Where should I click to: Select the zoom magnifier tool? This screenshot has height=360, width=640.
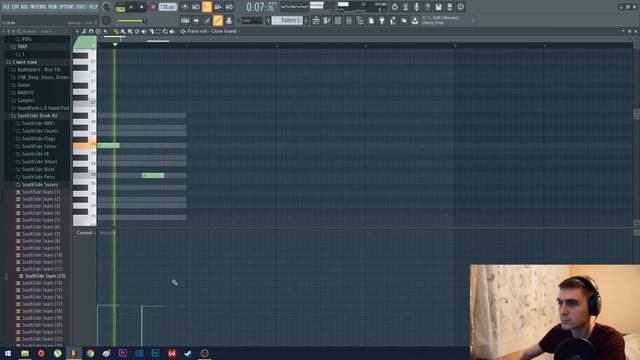tap(165, 31)
